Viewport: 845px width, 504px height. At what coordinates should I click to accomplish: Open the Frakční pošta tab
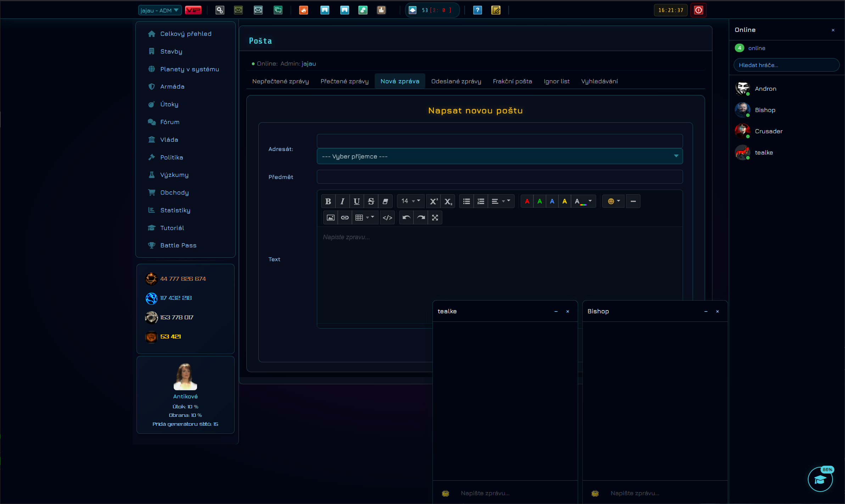512,81
